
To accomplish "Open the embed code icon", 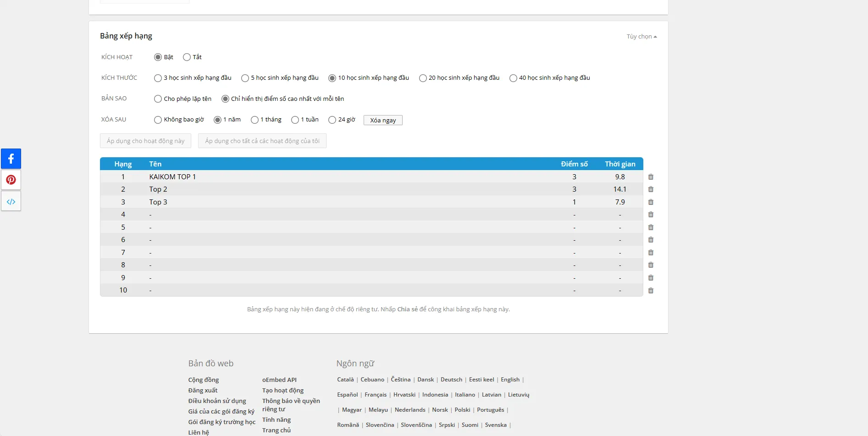I will click(11, 202).
